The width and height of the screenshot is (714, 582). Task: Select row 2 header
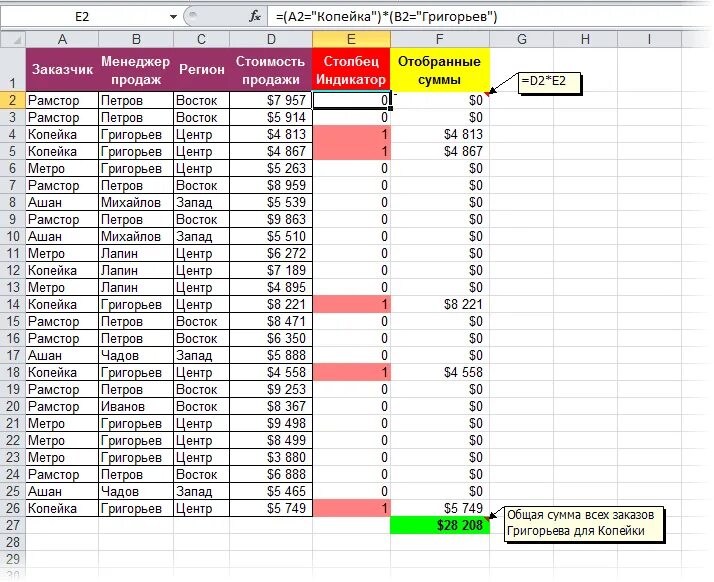13,100
